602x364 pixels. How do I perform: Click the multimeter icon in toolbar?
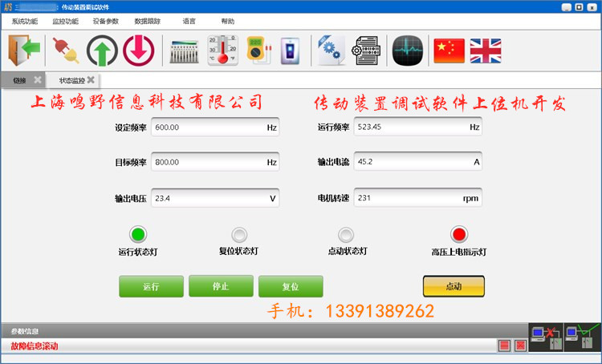pos(258,51)
